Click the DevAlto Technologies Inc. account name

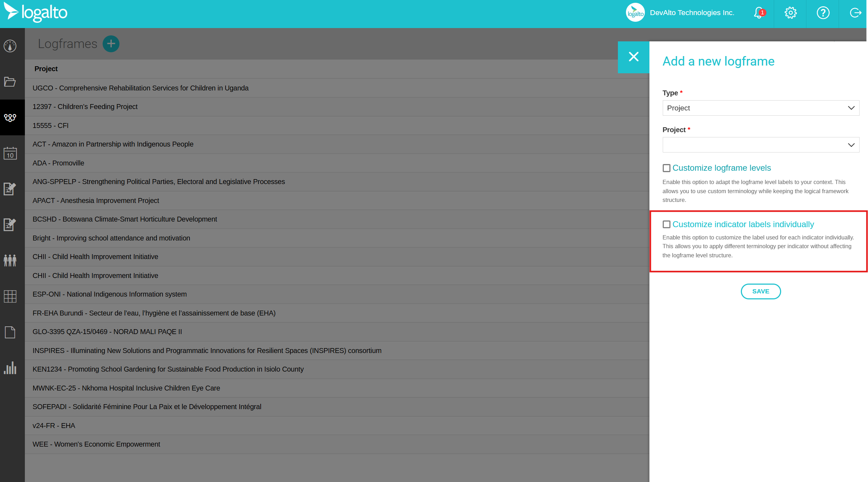(692, 13)
